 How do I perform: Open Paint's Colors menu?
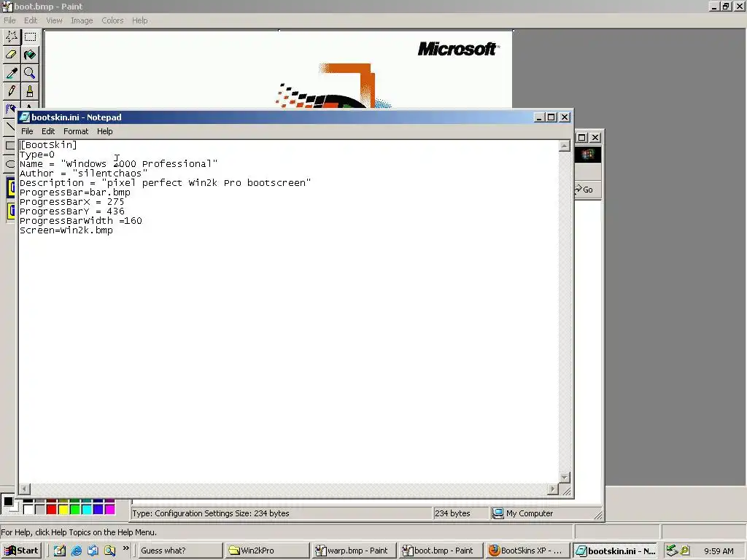(112, 20)
